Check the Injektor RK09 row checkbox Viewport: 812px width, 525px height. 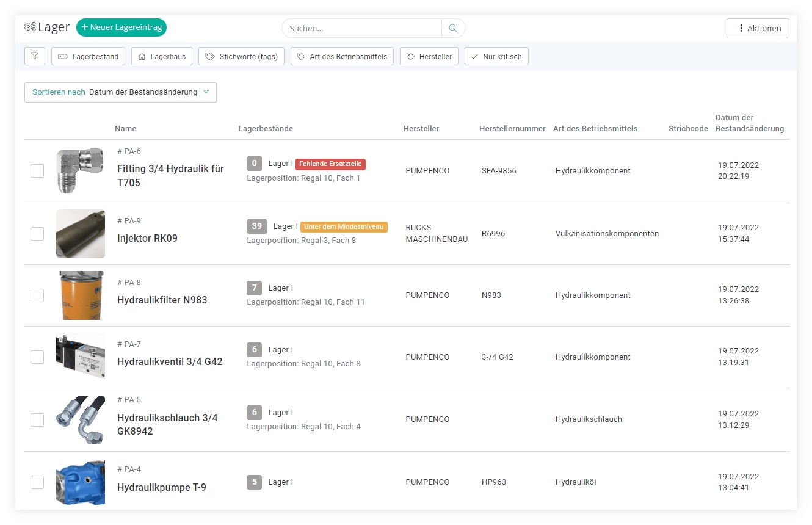pos(37,234)
